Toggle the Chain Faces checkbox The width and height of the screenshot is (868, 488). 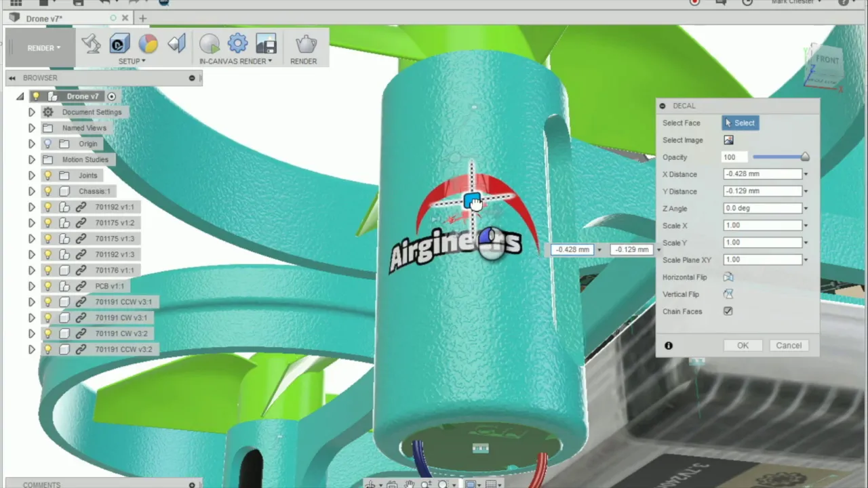point(728,311)
